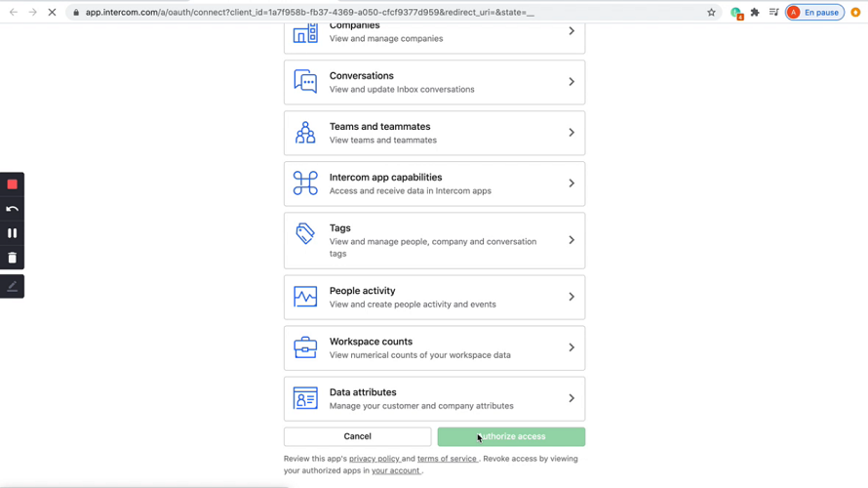
Task: Open the your account link
Action: tap(396, 470)
